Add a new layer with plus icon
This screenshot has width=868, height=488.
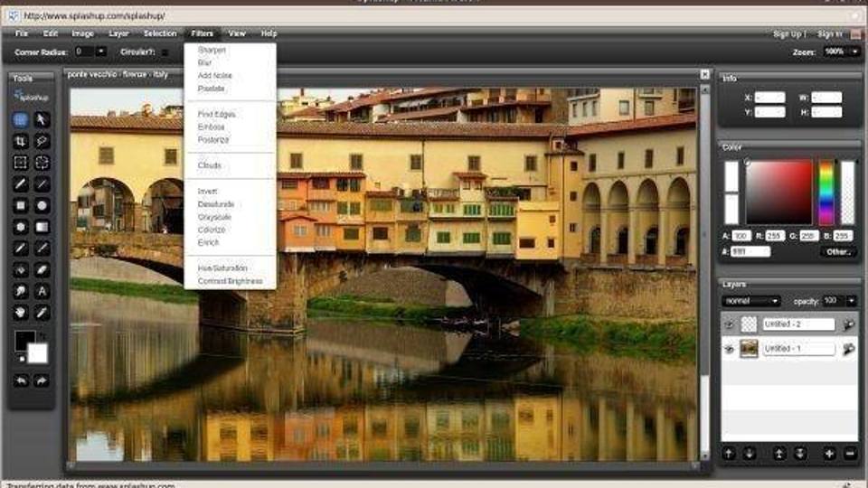click(829, 454)
